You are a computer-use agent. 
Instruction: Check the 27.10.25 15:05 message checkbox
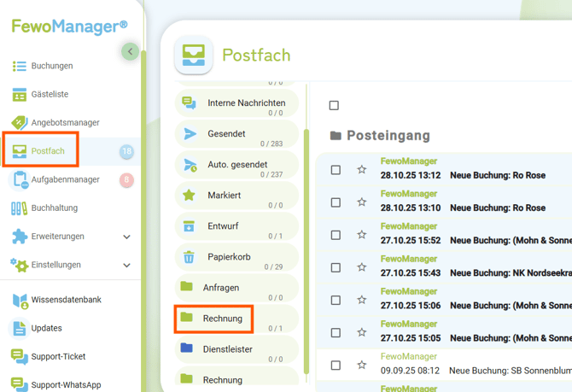pos(336,333)
